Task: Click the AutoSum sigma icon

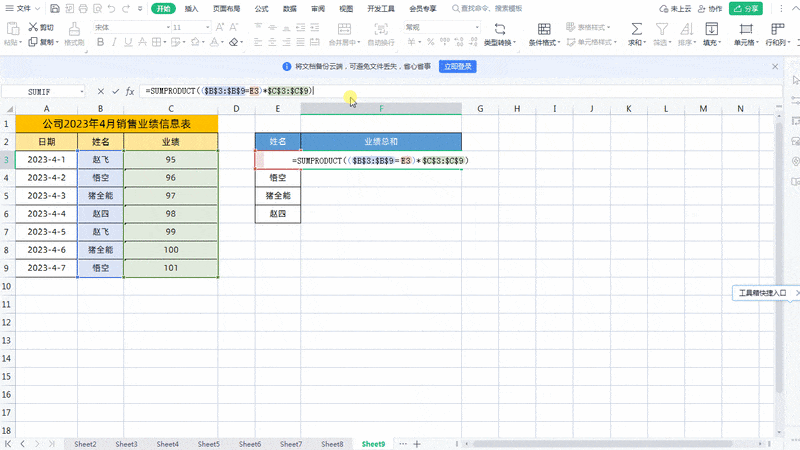Action: coord(635,28)
